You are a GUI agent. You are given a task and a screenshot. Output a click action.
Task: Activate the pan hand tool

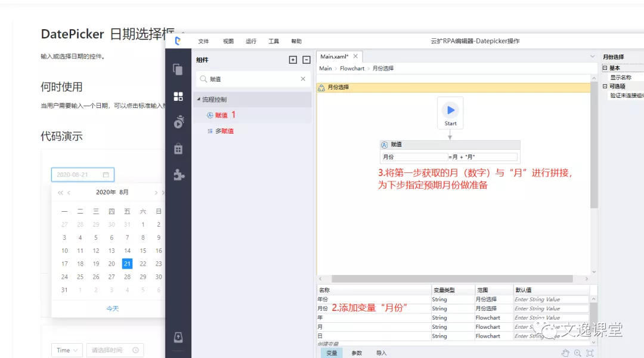coord(565,353)
